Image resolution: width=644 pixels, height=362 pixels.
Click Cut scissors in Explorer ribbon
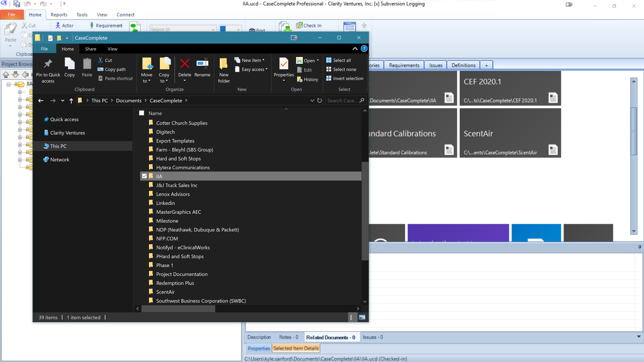(105, 60)
